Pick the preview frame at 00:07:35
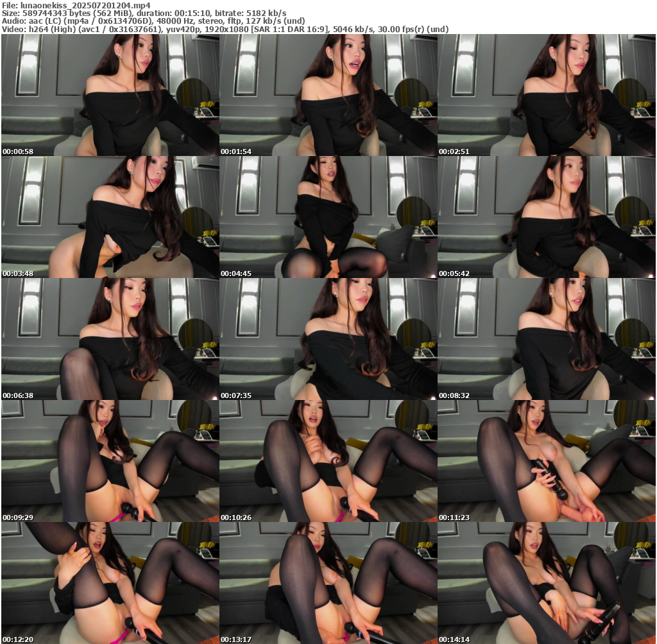 (x=328, y=339)
